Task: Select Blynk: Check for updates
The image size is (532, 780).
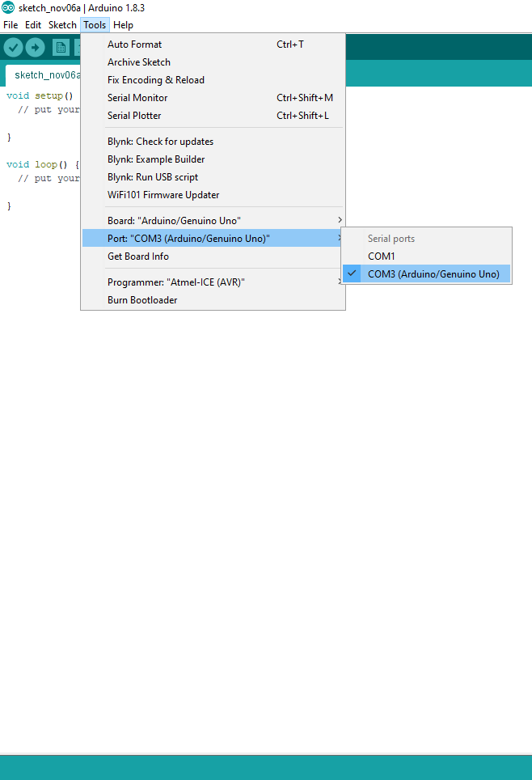Action: [x=213, y=142]
